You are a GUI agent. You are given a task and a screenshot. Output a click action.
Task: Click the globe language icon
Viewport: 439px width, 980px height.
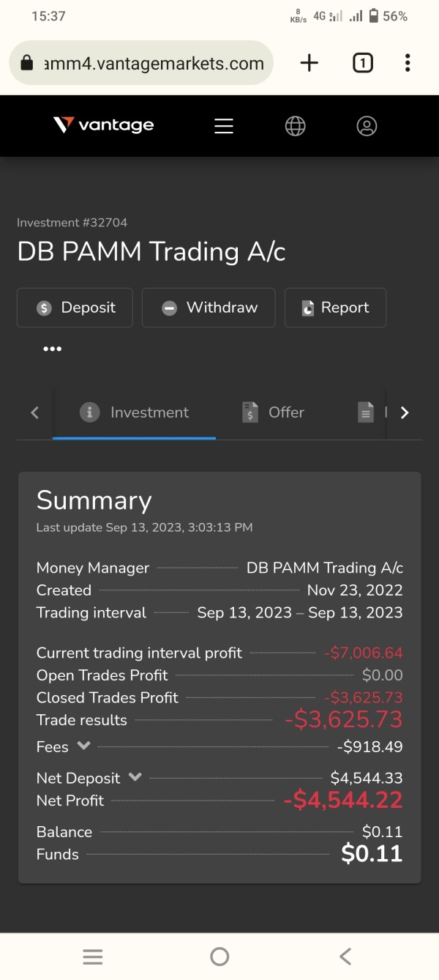pos(295,126)
